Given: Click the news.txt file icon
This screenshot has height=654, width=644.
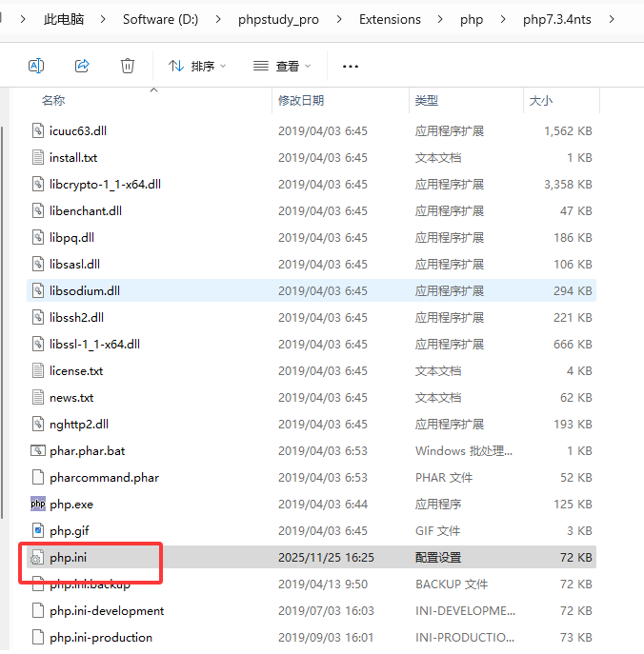Looking at the screenshot, I should (x=38, y=398).
